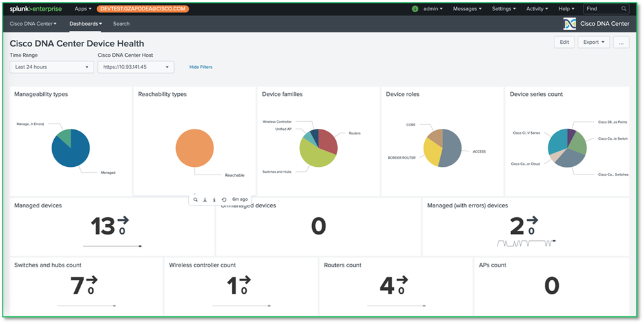Click the Routers count value 4

[387, 286]
